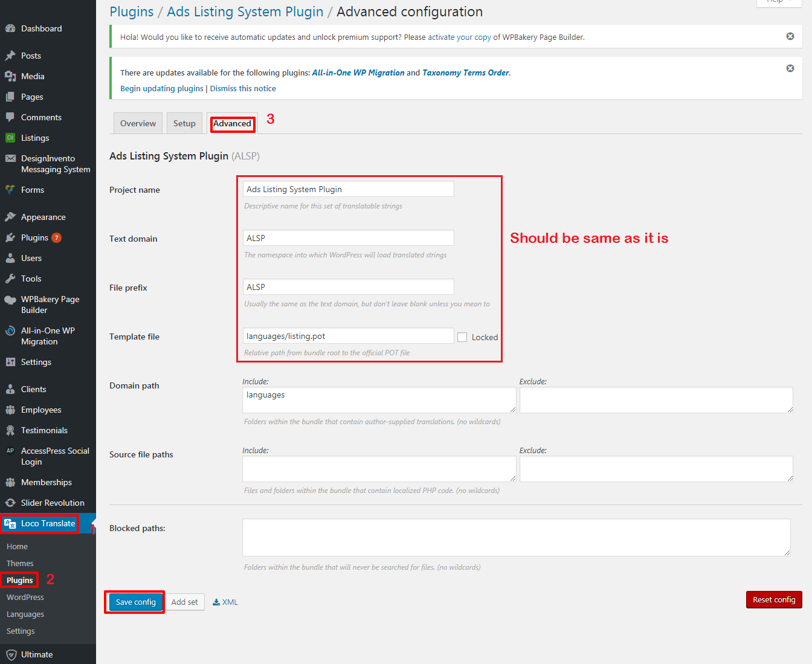Open Loco Translate Settings submenu item
Viewport: 812px width, 664px height.
21,631
